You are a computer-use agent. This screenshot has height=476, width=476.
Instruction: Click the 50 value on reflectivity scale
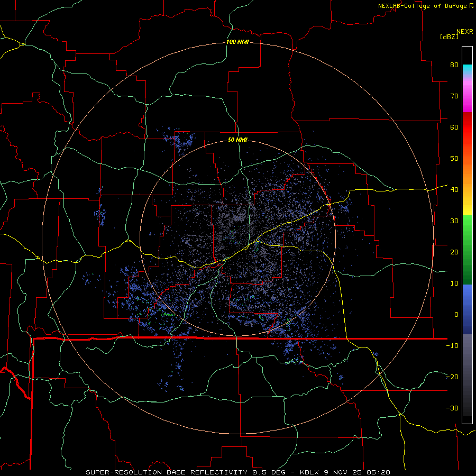pyautogui.click(x=454, y=159)
